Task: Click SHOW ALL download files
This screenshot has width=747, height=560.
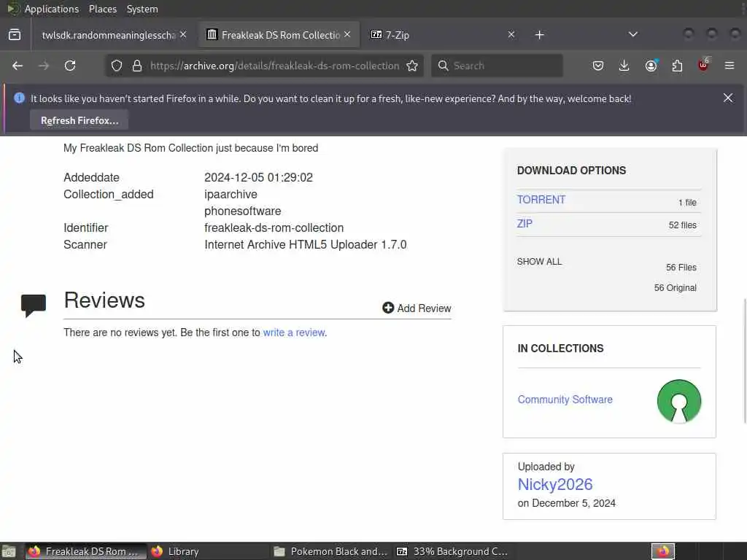Action: click(539, 262)
